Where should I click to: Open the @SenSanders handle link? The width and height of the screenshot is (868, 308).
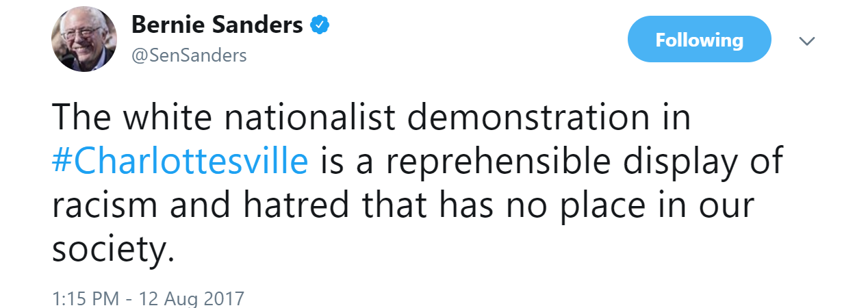tap(188, 55)
